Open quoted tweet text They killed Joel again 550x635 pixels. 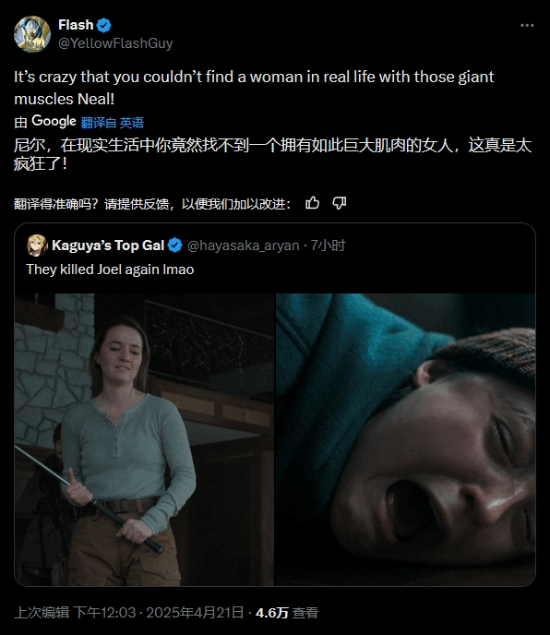(x=110, y=270)
